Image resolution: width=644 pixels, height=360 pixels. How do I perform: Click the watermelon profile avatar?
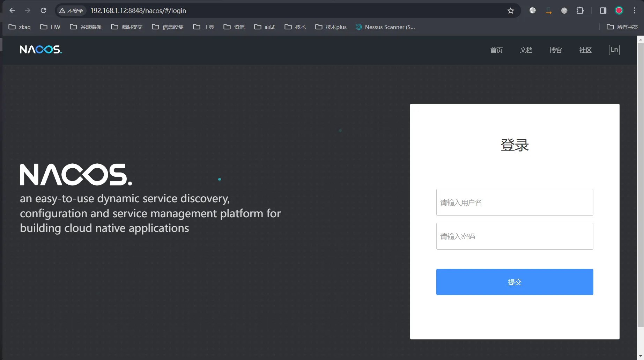pyautogui.click(x=619, y=10)
